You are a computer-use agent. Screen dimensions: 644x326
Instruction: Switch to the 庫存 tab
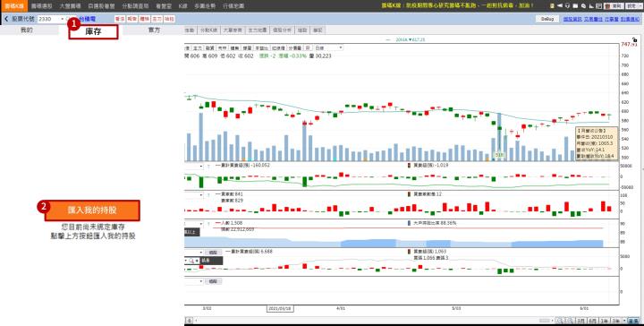point(93,31)
